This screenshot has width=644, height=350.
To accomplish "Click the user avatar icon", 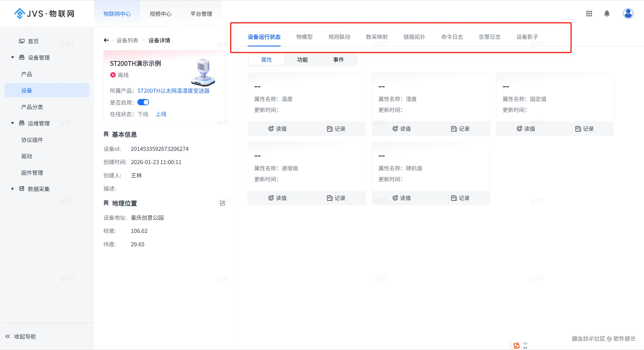I will click(628, 13).
